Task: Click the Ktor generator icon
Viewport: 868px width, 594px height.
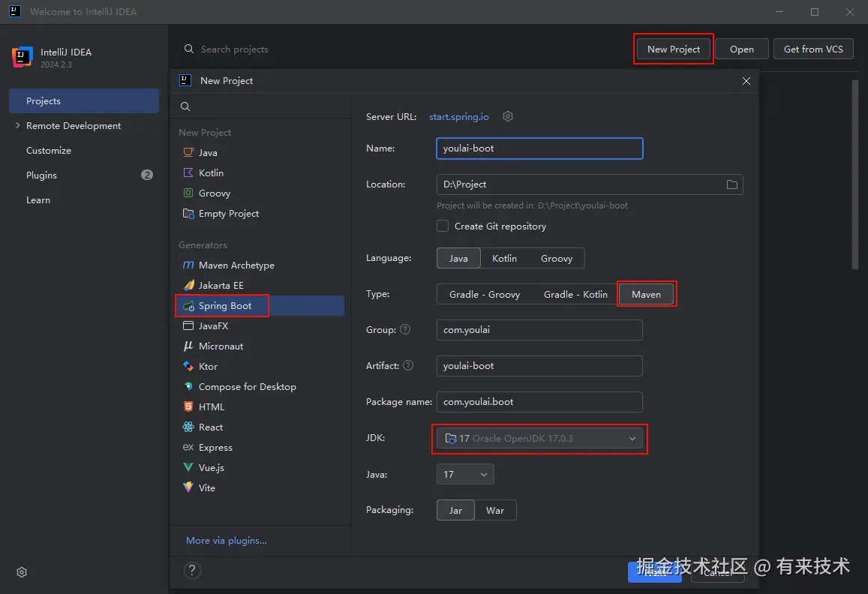Action: 188,366
